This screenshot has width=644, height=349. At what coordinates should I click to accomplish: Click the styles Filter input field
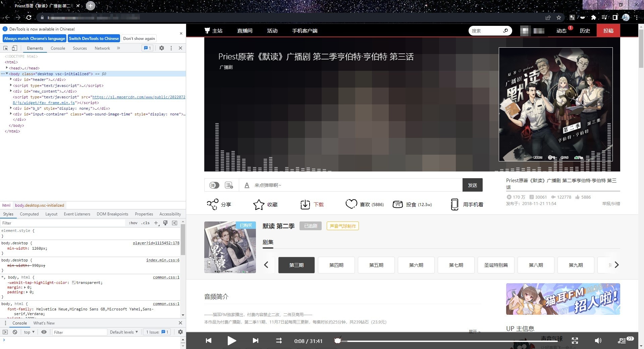tap(64, 223)
